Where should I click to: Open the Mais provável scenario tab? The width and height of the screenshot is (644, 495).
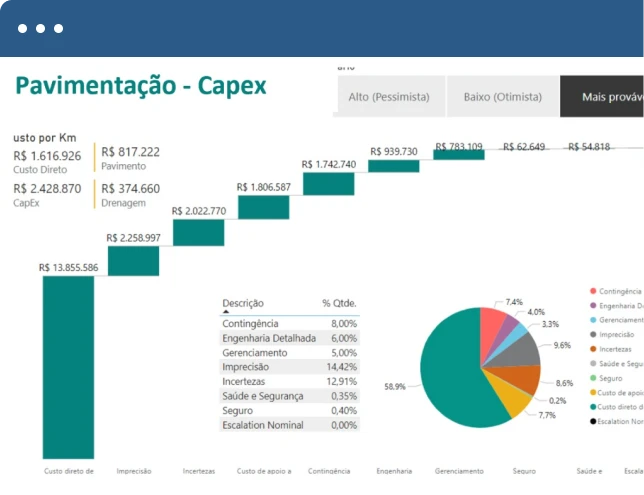[x=605, y=97]
